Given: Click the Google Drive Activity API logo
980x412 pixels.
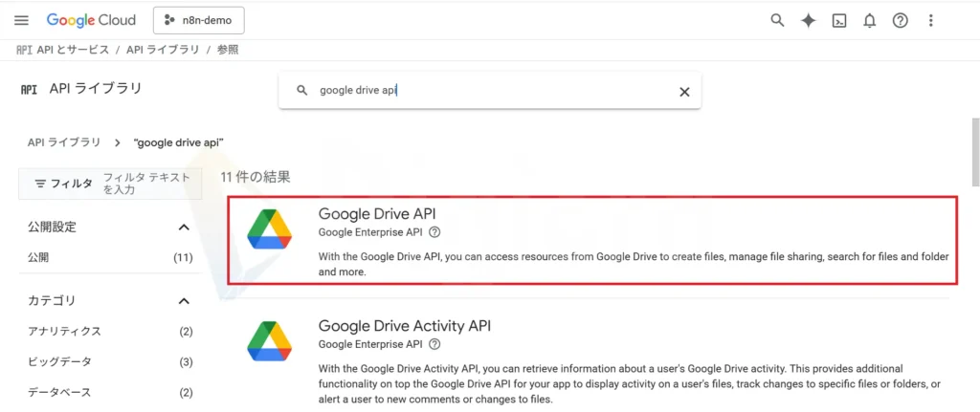Looking at the screenshot, I should tap(269, 341).
